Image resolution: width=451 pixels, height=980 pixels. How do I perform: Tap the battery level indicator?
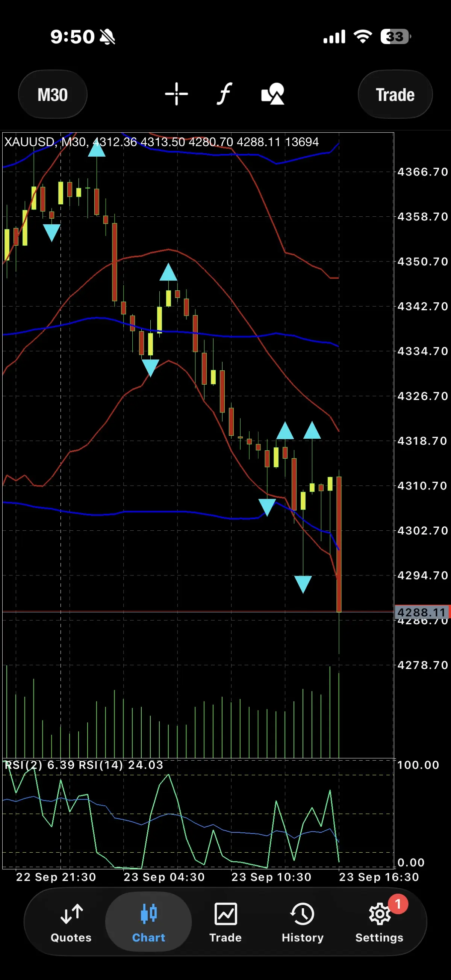[x=396, y=36]
